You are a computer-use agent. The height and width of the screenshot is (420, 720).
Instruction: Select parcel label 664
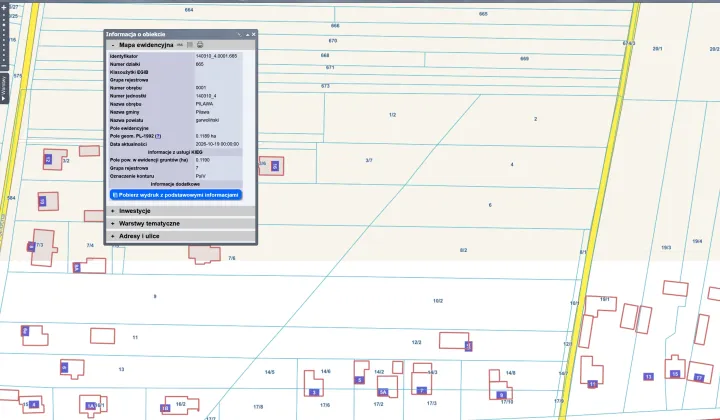tap(189, 10)
